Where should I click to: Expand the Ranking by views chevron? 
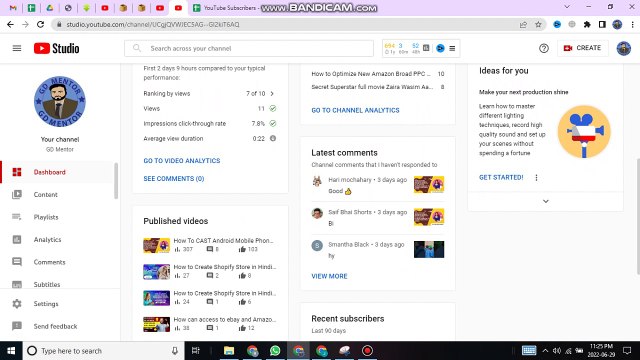(272, 93)
